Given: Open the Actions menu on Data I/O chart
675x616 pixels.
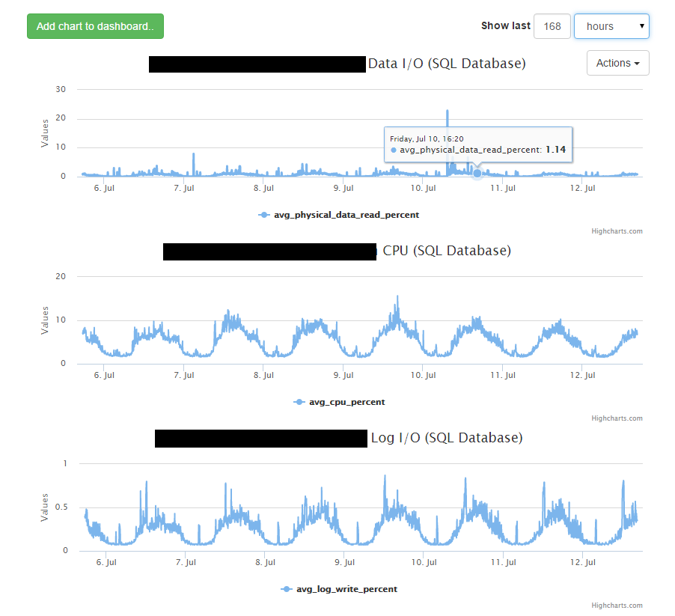Looking at the screenshot, I should (617, 63).
